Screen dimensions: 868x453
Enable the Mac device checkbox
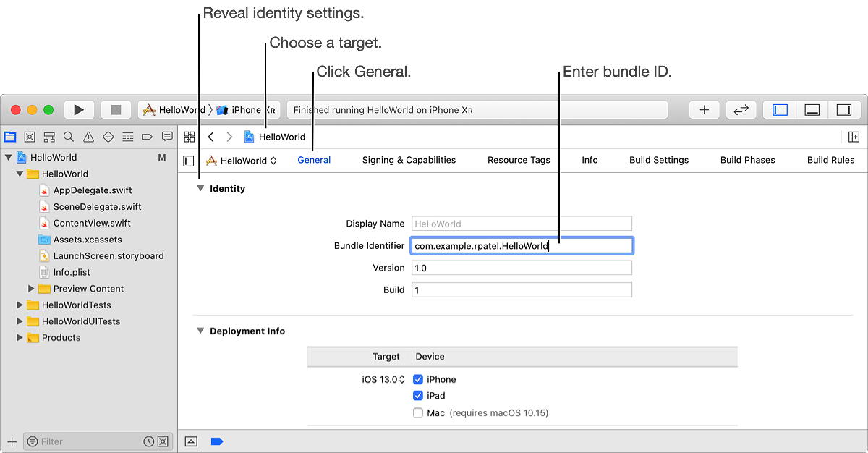click(x=418, y=412)
